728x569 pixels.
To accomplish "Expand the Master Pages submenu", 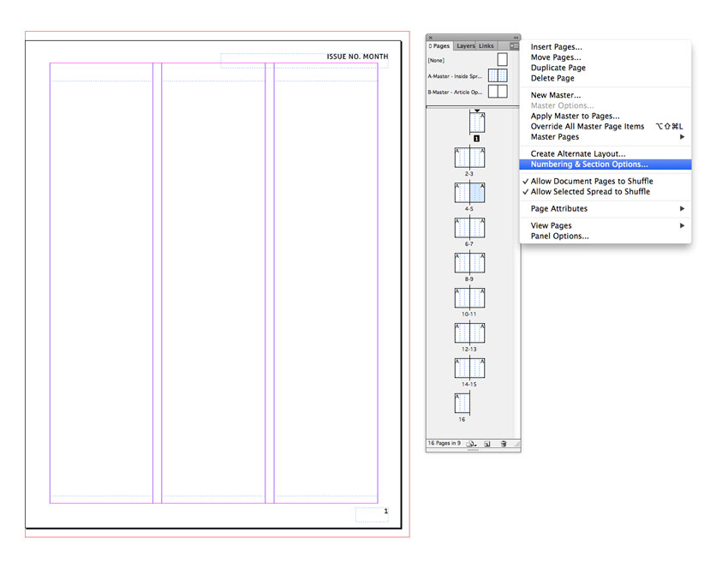I will 682,137.
